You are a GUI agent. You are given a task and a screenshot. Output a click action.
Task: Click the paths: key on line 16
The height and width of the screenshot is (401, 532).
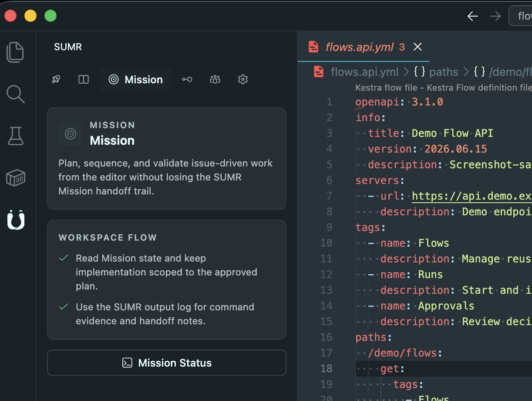point(374,337)
